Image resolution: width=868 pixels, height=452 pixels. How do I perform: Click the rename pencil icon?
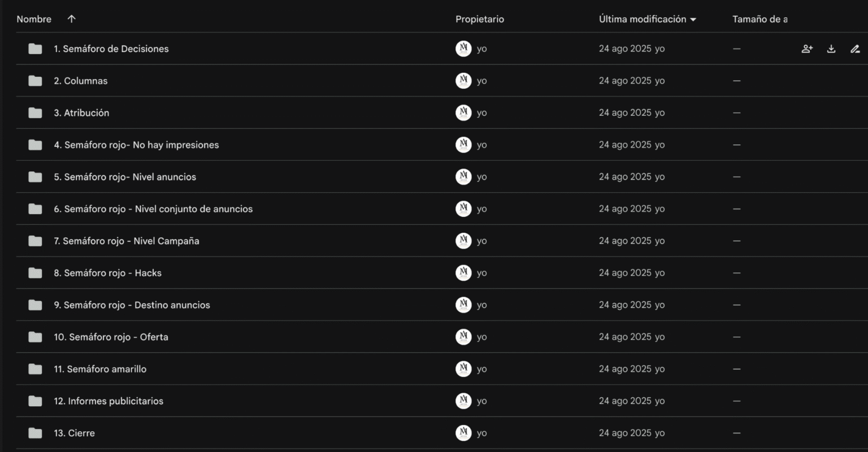pyautogui.click(x=855, y=49)
